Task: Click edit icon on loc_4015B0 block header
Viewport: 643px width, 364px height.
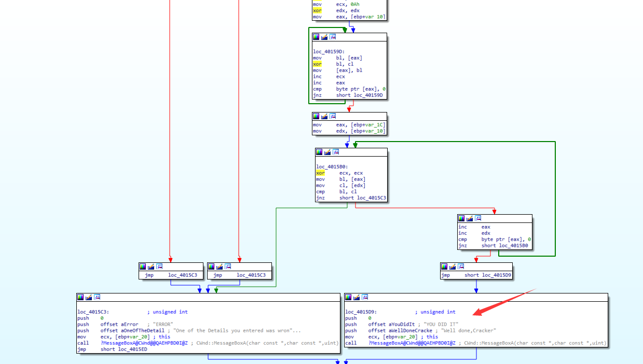Action: [x=327, y=152]
